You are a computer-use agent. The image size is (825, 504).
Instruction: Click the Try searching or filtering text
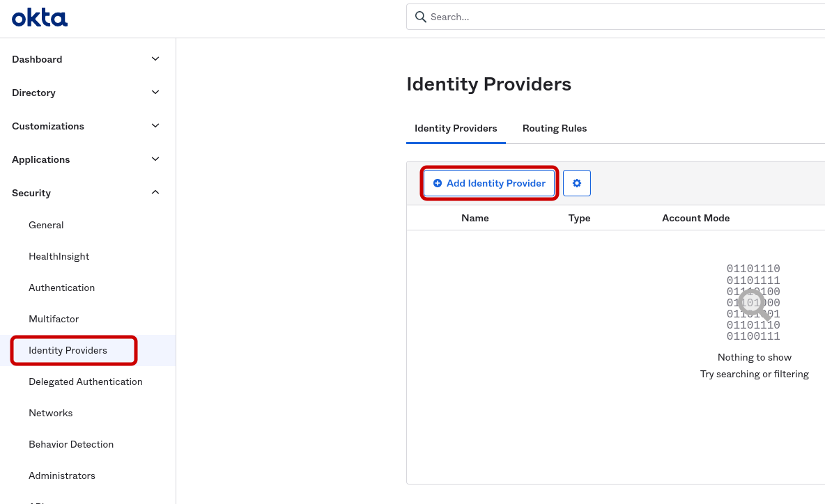pyautogui.click(x=755, y=375)
